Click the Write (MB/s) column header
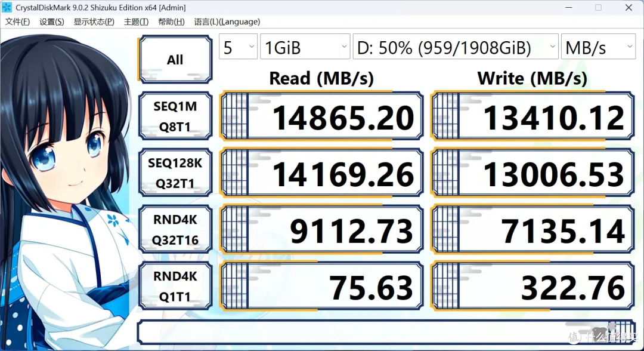 (532, 78)
